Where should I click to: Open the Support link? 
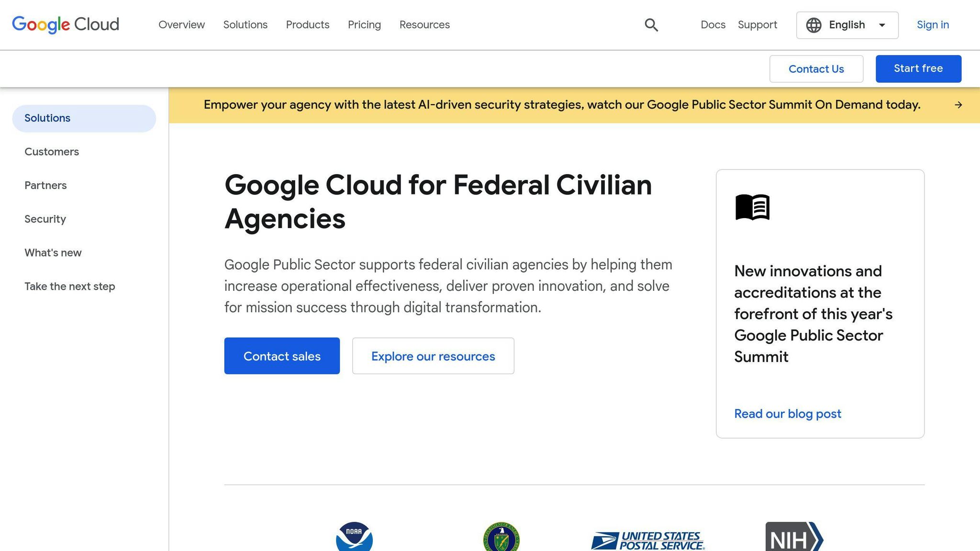pos(757,25)
